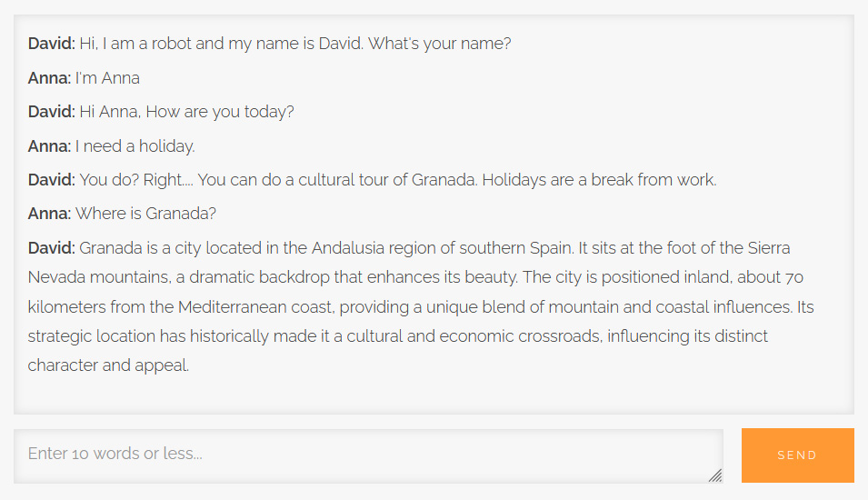Click the bold "David:" name in the first message

(51, 44)
